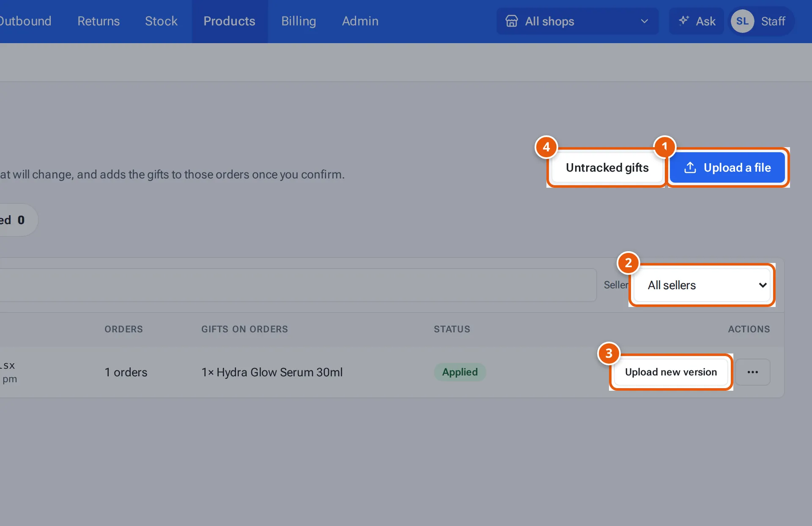Open the Ask assistant
Viewport: 812px width, 526px height.
[x=697, y=21]
